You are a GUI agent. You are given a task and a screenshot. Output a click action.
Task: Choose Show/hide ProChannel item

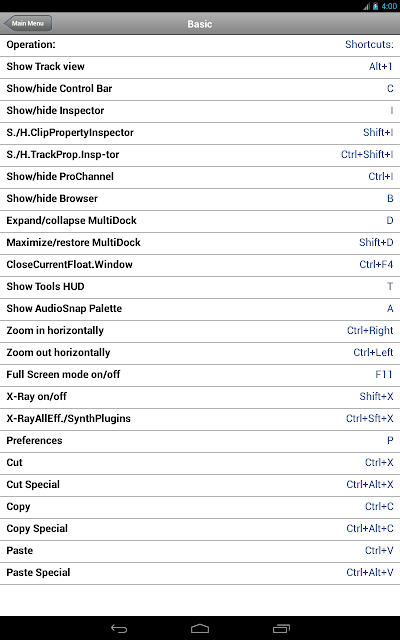tap(200, 177)
